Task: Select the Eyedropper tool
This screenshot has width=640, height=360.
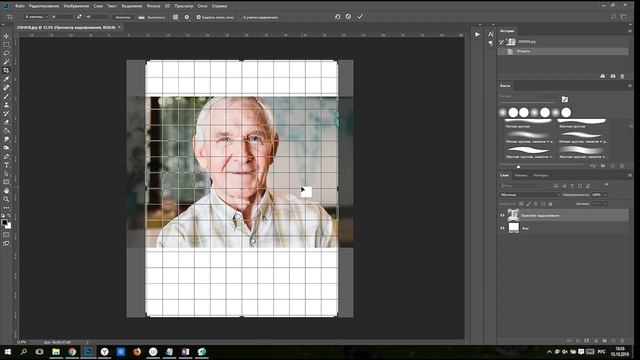Action: click(x=6, y=79)
